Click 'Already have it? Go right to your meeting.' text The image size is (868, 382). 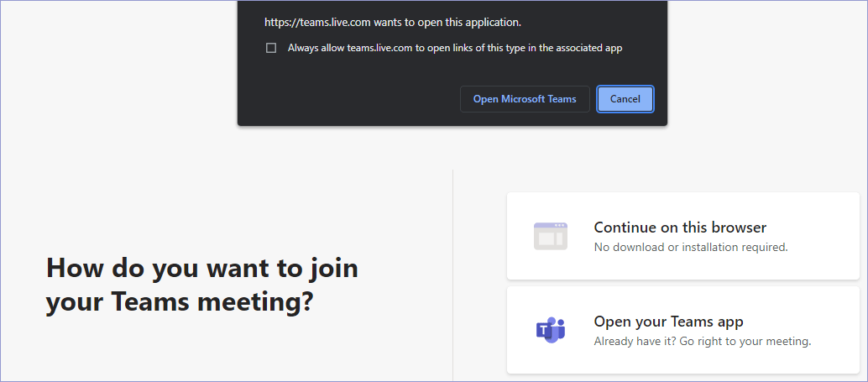coord(703,341)
